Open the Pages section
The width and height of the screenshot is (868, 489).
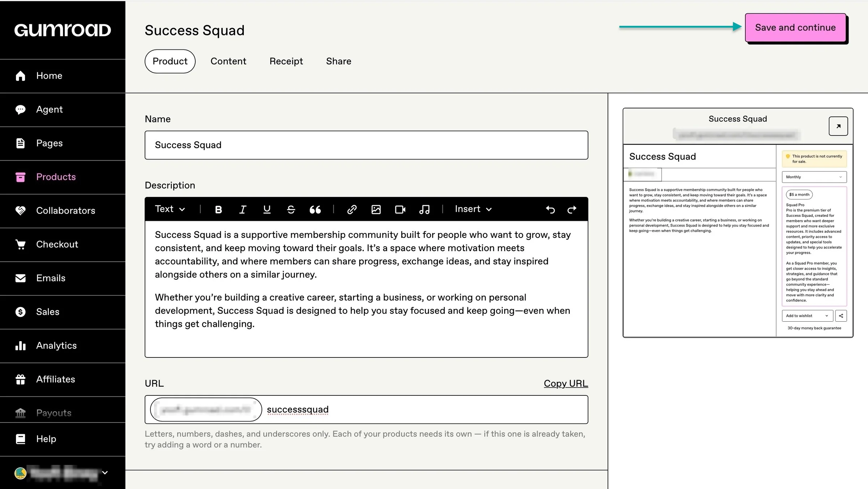[x=63, y=143]
